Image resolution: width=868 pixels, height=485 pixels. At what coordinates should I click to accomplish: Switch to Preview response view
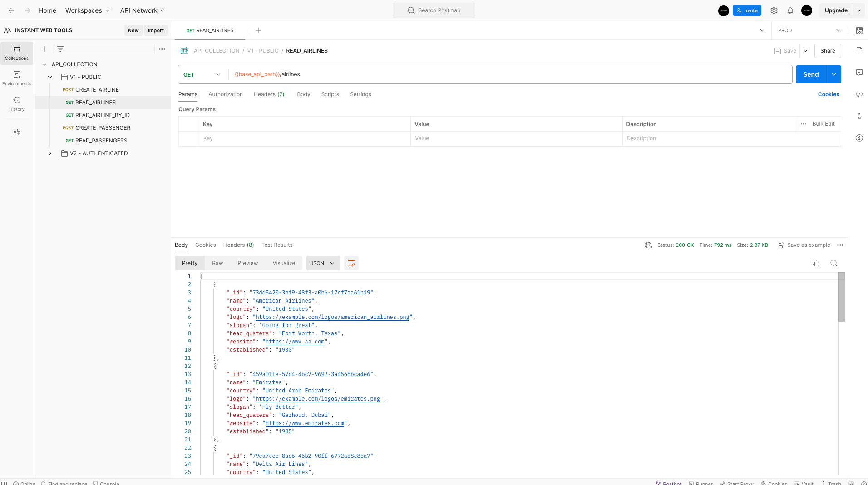(x=247, y=263)
